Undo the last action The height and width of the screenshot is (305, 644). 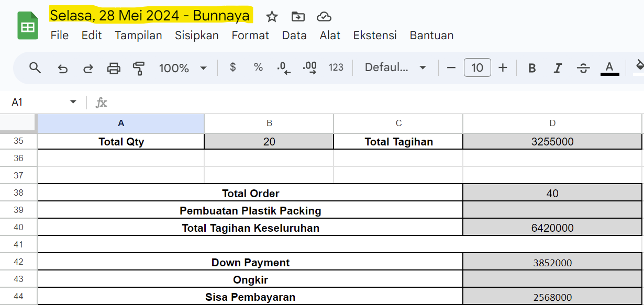click(63, 68)
